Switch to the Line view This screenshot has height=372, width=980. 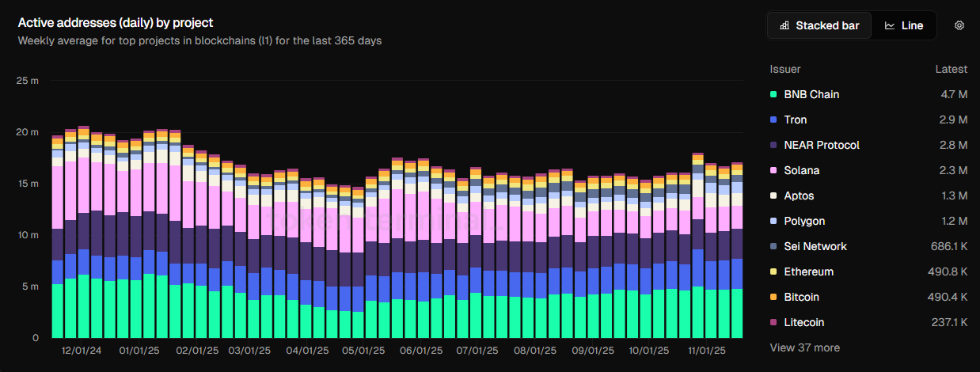(x=904, y=25)
